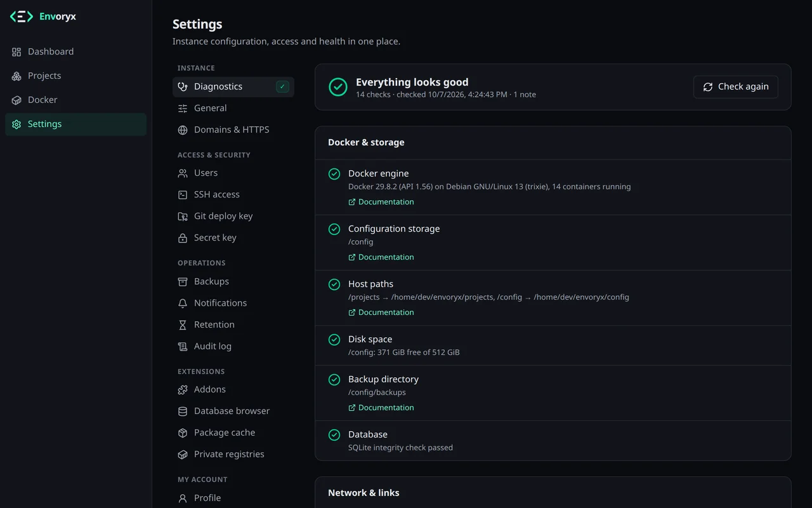Open Documentation link under Backup directory
This screenshot has height=508, width=812.
[381, 408]
